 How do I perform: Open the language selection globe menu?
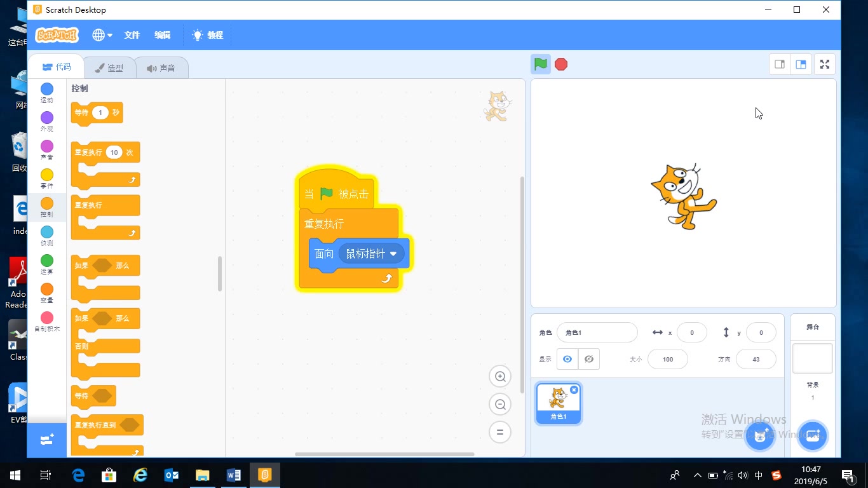(100, 35)
